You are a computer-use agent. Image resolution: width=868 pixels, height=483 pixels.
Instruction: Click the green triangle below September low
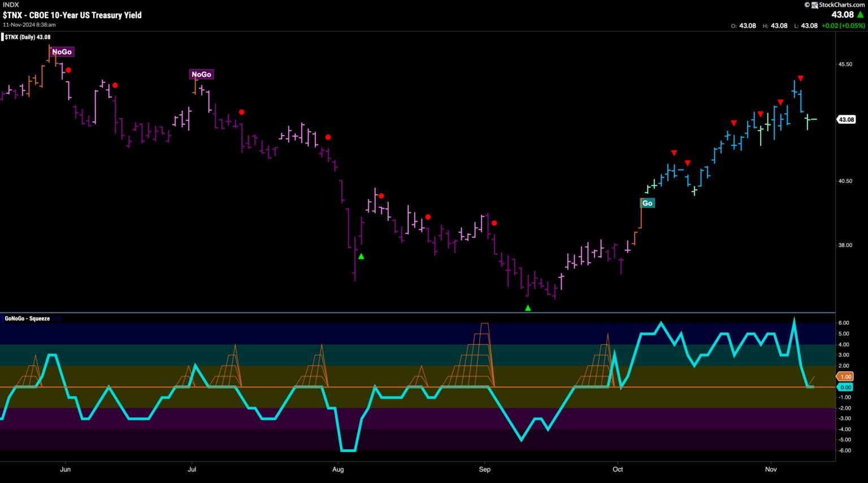(x=528, y=308)
